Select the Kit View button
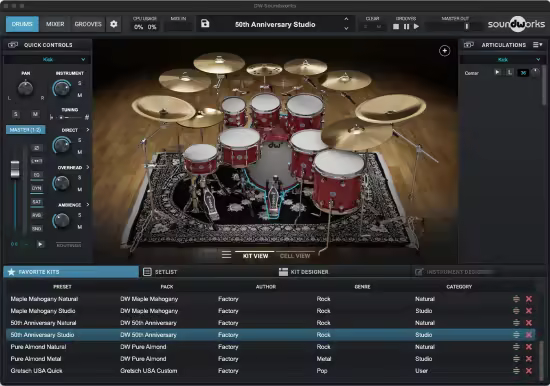550x386 pixels. coord(255,255)
